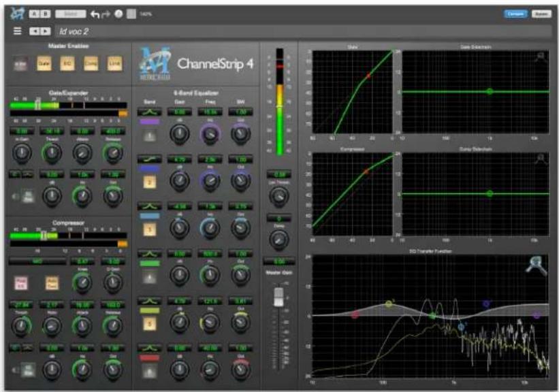Load the next preset with the right arrow
Screen dimensions: 559x392
click(45, 31)
